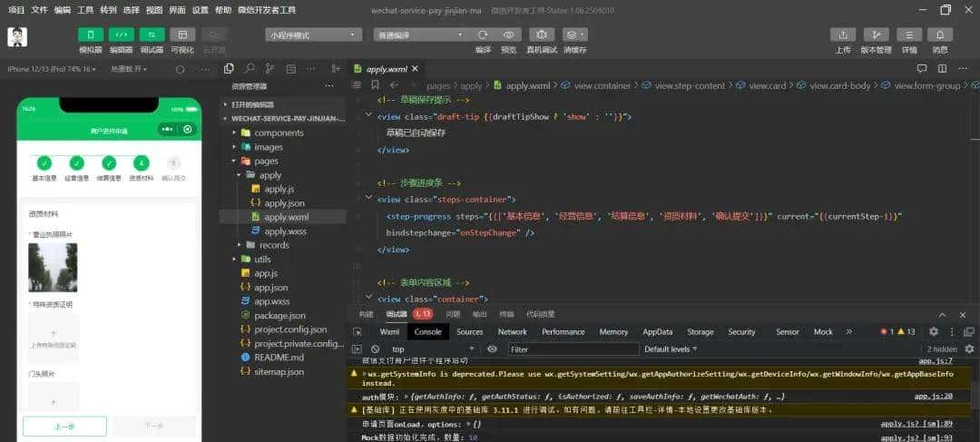The height and width of the screenshot is (442, 980).
Task: Open the 设置 menu
Action: click(x=201, y=10)
